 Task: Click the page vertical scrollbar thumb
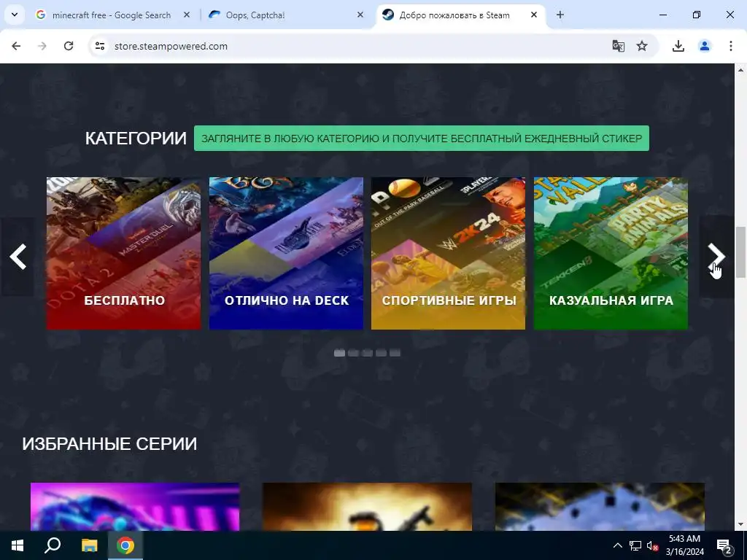click(x=740, y=252)
